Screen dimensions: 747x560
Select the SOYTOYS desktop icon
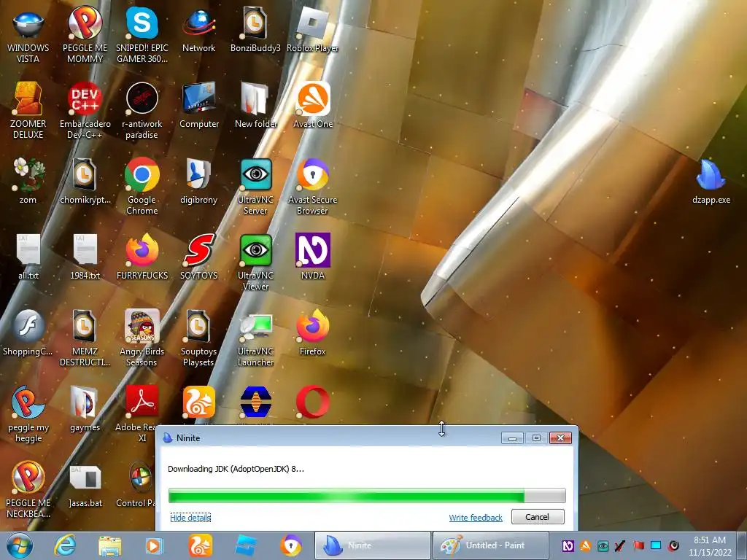[198, 257]
